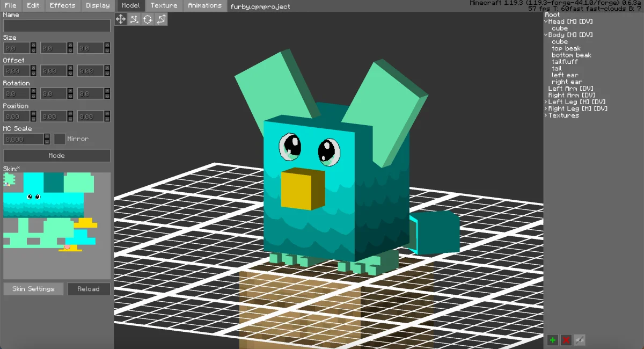Select the circular arrows rotate gizmo tool
Screen dimensions: 644x349
148,19
